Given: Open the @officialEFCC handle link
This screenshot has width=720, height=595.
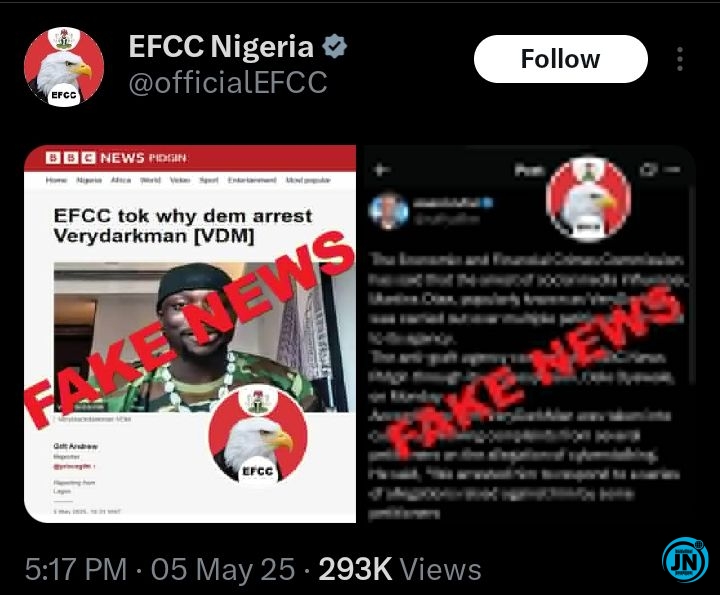Looking at the screenshot, I should coord(228,83).
